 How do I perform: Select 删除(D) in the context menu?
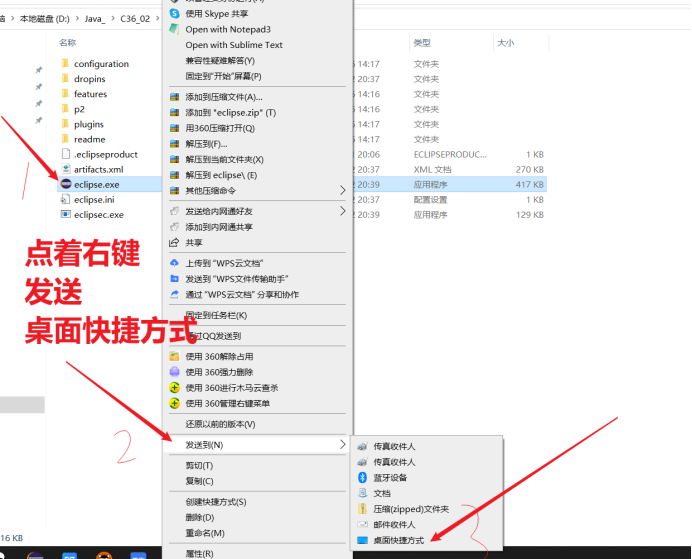200,517
